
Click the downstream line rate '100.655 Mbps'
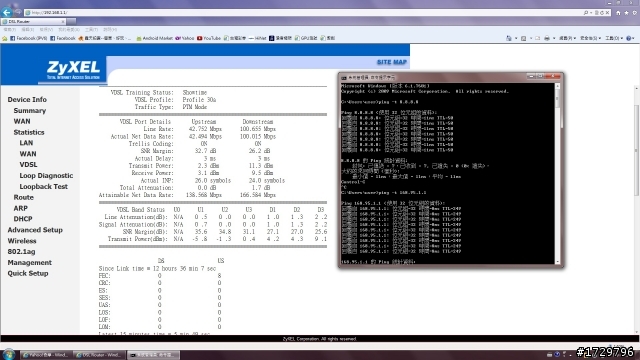coord(258,129)
